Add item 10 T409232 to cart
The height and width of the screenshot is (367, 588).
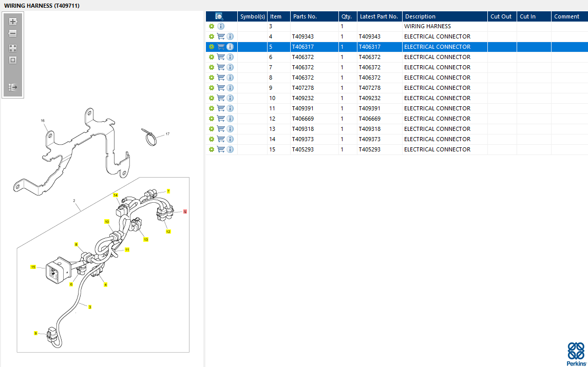pyautogui.click(x=221, y=98)
